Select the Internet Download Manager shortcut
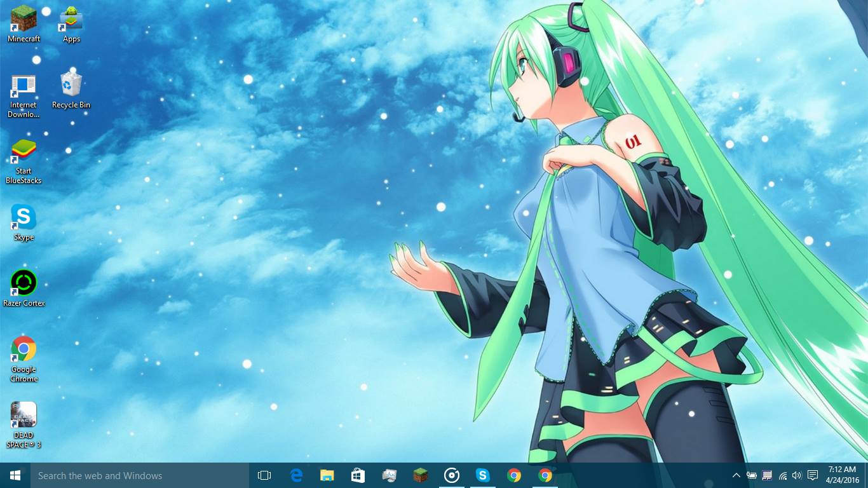Image resolution: width=868 pixels, height=488 pixels. [24, 96]
